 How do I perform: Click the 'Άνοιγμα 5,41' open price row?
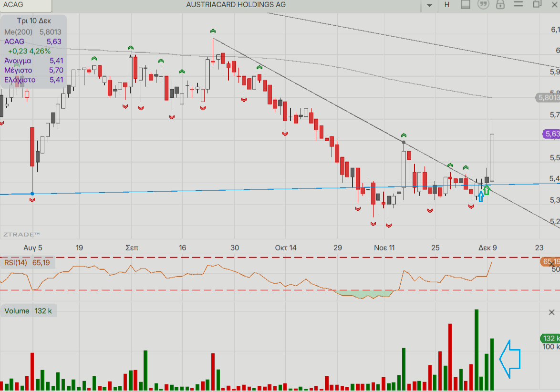33,61
